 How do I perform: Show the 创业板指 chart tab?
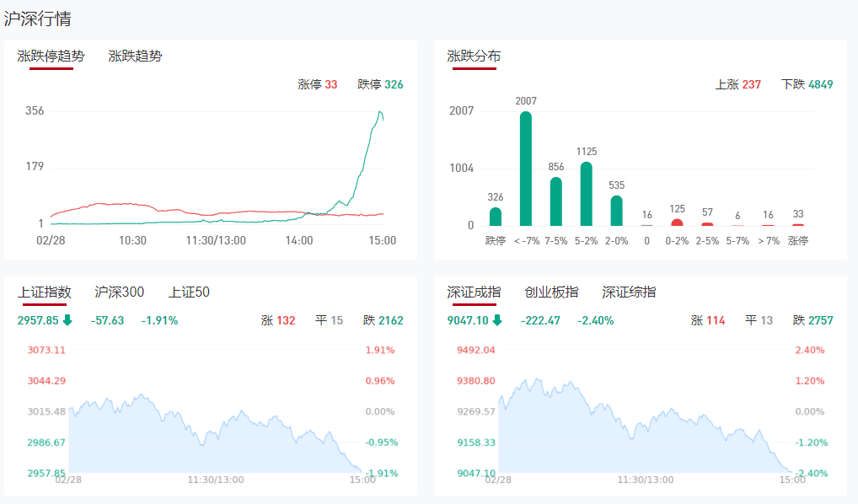coord(551,292)
